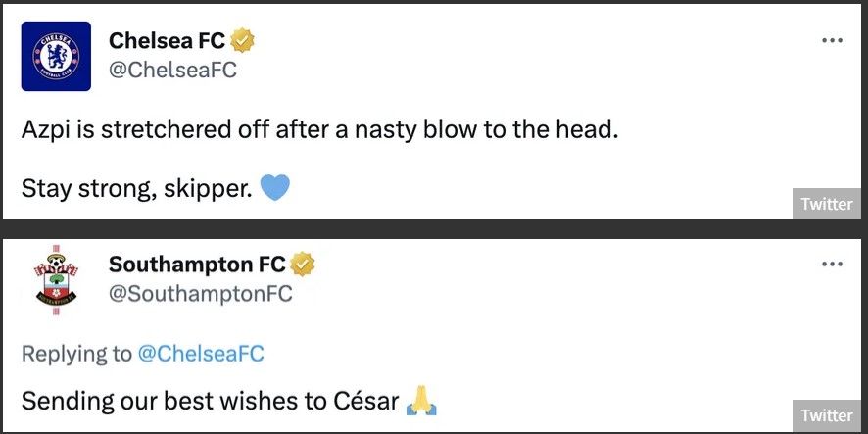The height and width of the screenshot is (434, 868).
Task: Click the Twitter label on Chelsea's tweet
Action: (x=827, y=204)
